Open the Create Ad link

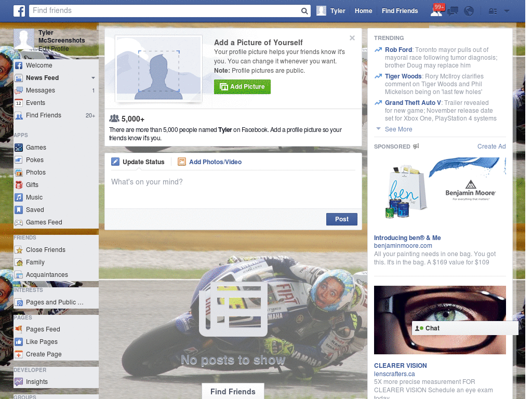click(491, 147)
